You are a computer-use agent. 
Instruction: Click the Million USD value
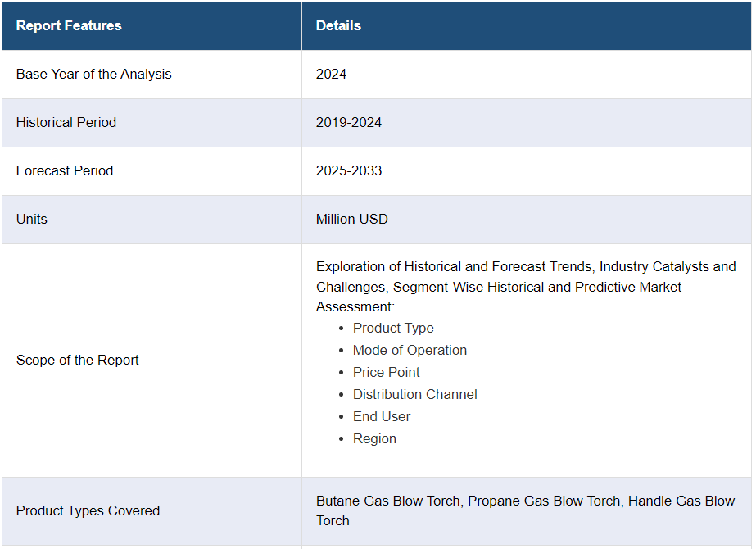point(352,219)
